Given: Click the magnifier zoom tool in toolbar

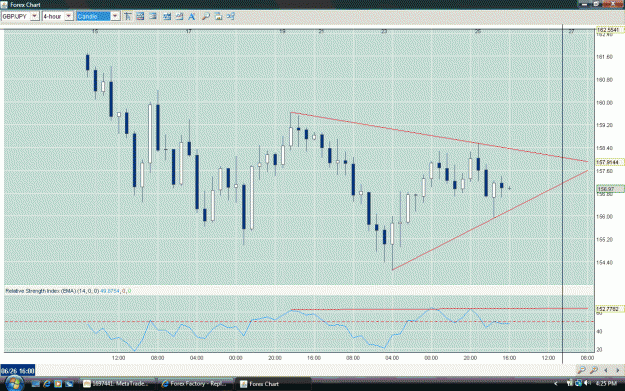Looking at the screenshot, I should click(x=206, y=16).
